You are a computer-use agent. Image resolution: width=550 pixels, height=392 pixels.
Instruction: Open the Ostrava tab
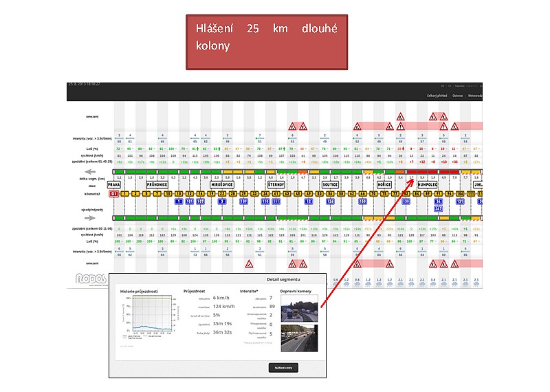pos(457,96)
